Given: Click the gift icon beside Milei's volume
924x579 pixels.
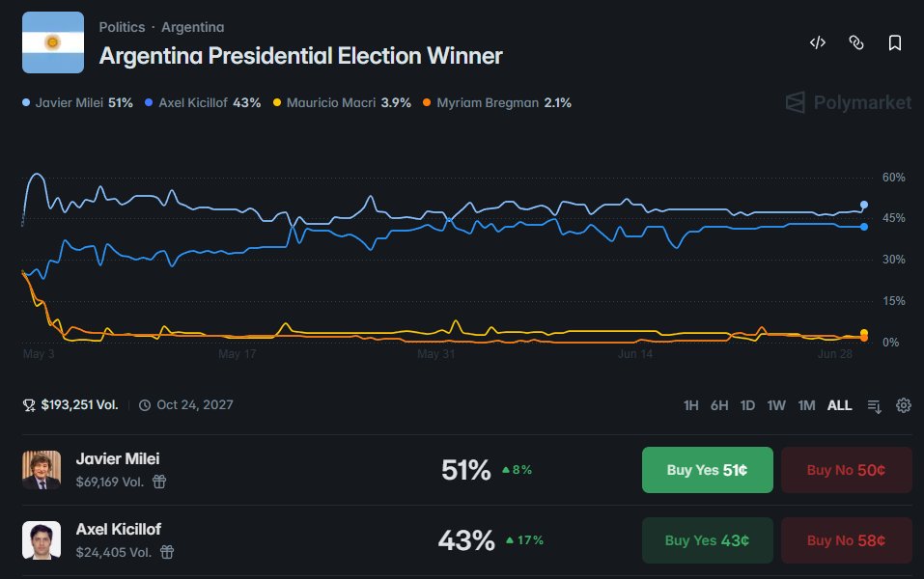Looking at the screenshot, I should pyautogui.click(x=159, y=482).
